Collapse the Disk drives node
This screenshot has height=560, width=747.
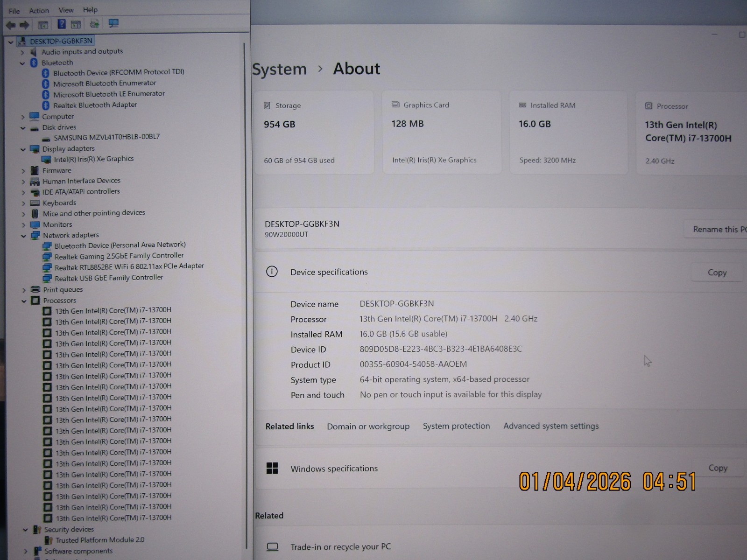click(23, 128)
